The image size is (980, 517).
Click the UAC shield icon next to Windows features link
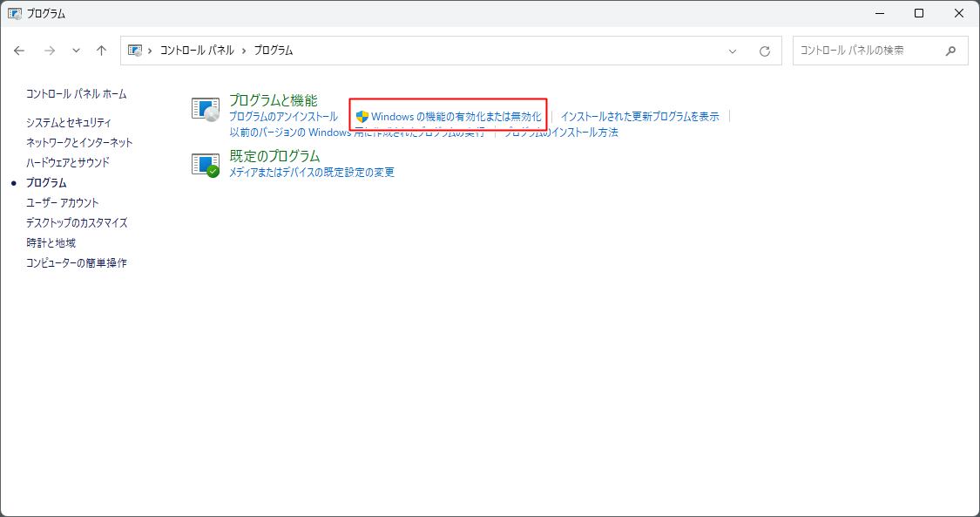click(x=362, y=116)
